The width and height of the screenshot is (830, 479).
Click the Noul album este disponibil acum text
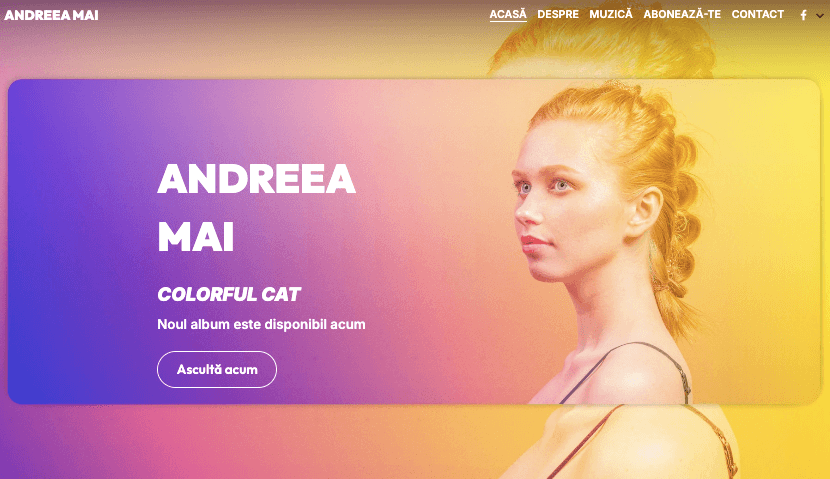pyautogui.click(x=261, y=324)
